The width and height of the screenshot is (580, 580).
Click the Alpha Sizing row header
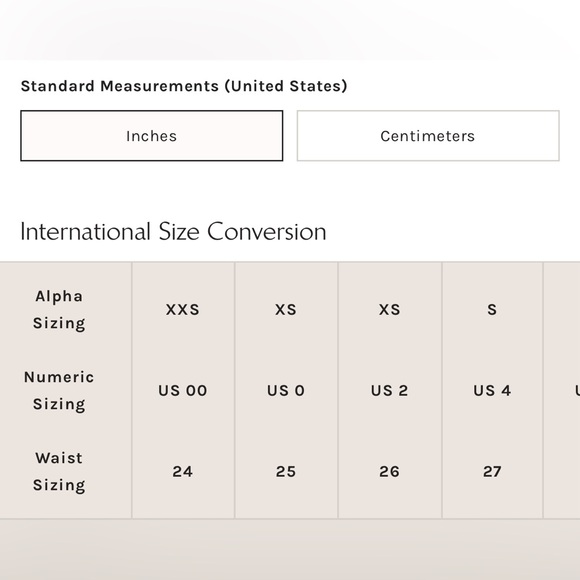tap(59, 310)
